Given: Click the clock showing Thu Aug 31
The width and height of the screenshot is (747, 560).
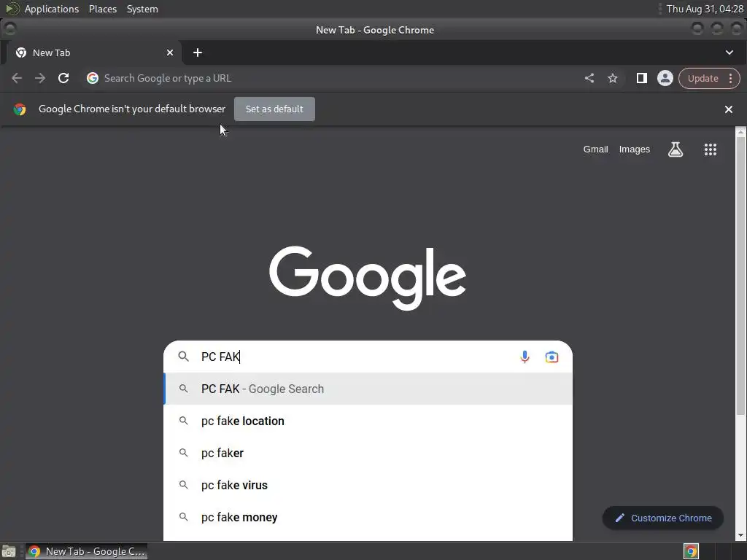Looking at the screenshot, I should tap(705, 9).
